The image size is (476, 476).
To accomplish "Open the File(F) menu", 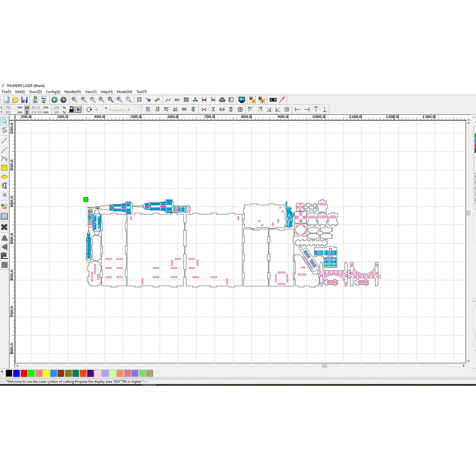I will pyautogui.click(x=7, y=92).
